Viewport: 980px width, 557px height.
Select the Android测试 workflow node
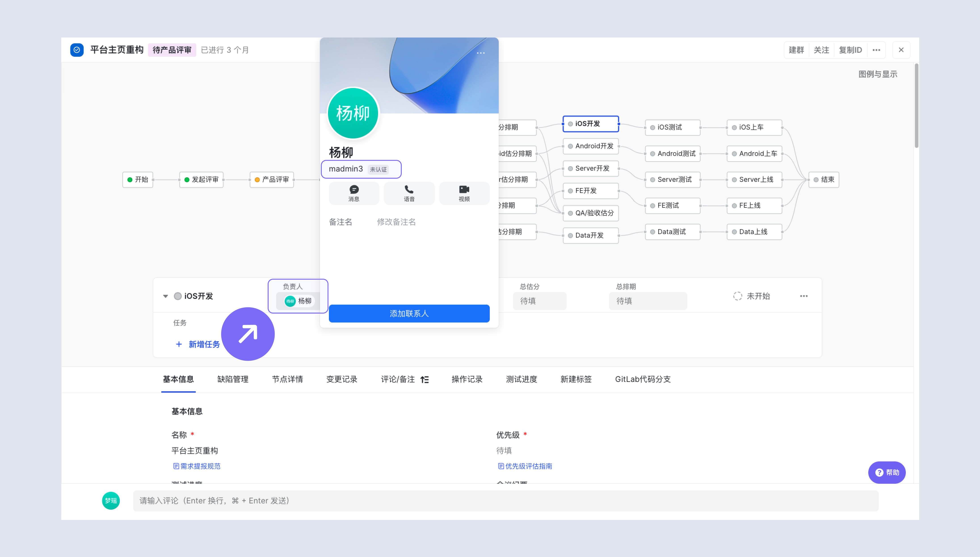tap(673, 153)
